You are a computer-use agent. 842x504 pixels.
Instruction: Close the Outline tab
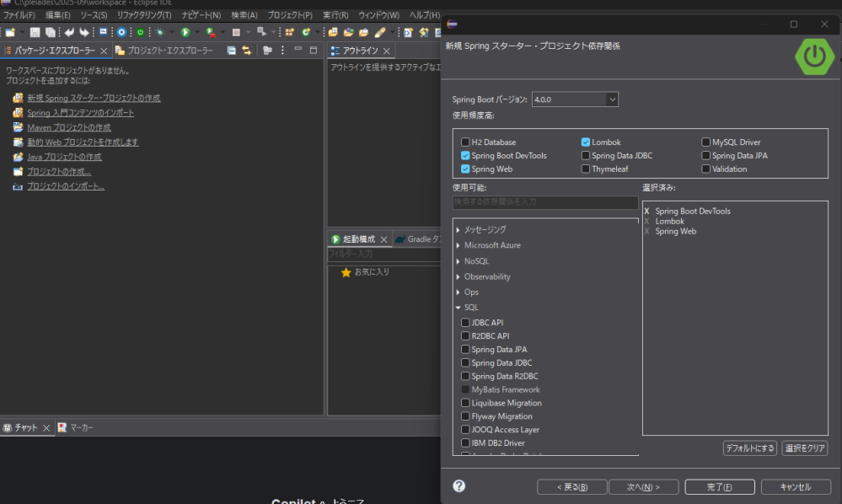tap(387, 51)
